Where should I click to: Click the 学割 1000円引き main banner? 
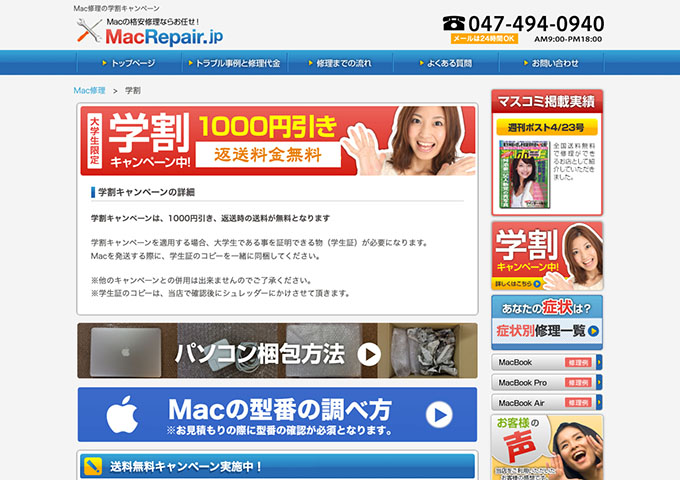[278, 141]
